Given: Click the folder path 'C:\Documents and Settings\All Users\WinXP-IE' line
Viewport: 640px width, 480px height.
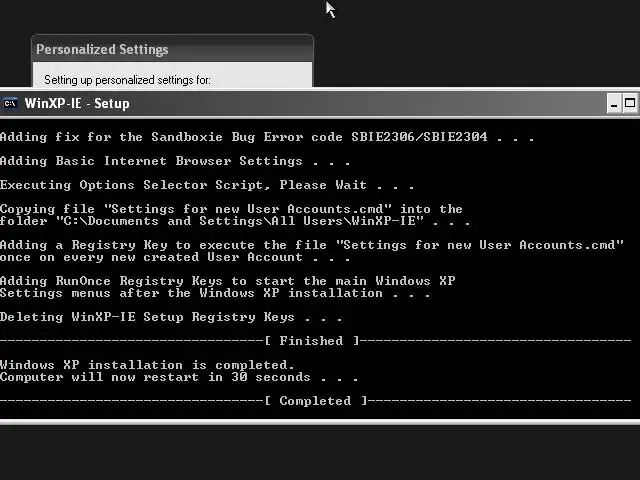Looking at the screenshot, I should (235, 221).
